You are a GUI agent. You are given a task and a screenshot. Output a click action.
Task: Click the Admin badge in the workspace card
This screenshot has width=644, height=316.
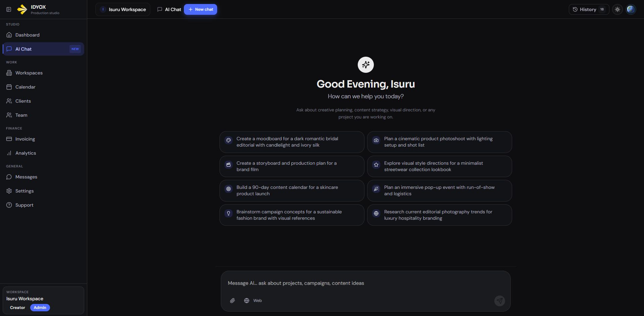tap(40, 308)
